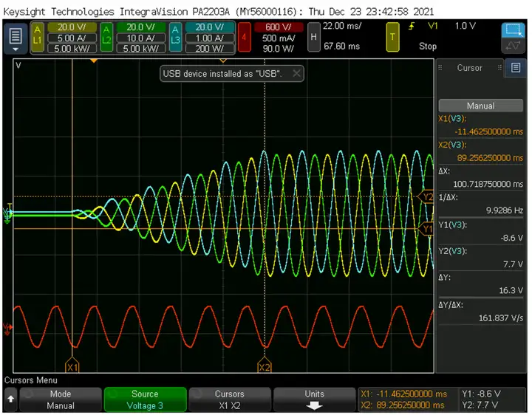Click the waveform draw icon below zoom box

tap(514, 46)
